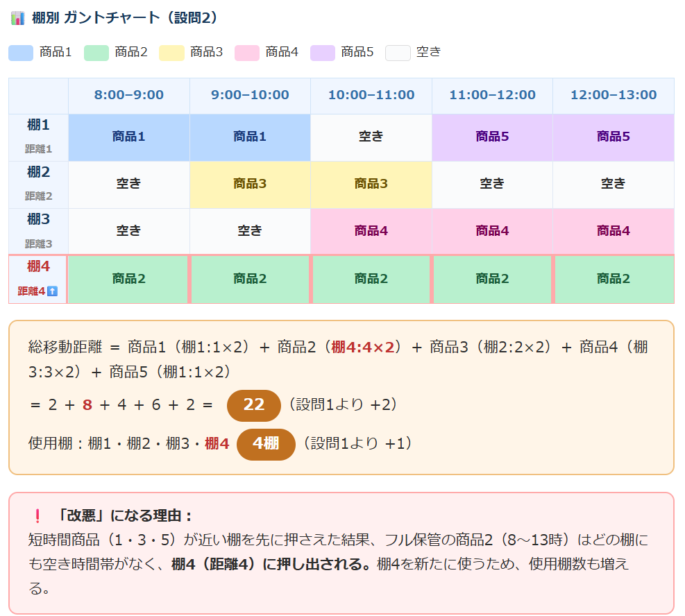Image resolution: width=685 pixels, height=616 pixels.
Task: Pick the yellow 商品3 legend swatch
Action: [x=171, y=53]
